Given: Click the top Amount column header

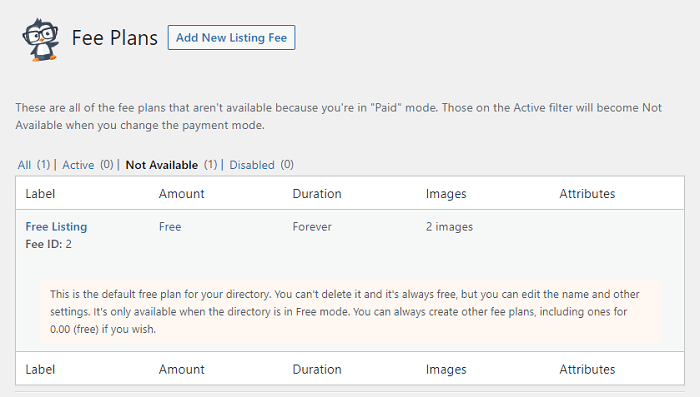Looking at the screenshot, I should click(x=182, y=193).
